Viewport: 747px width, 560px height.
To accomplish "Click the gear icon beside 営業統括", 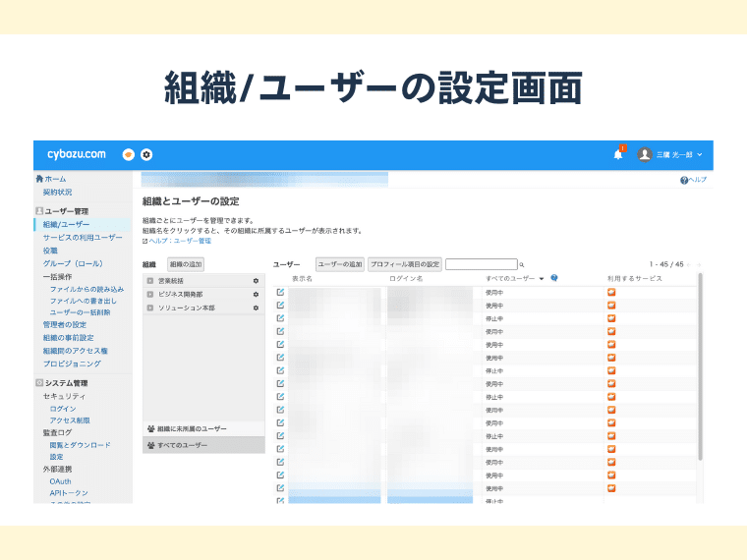I will [256, 281].
